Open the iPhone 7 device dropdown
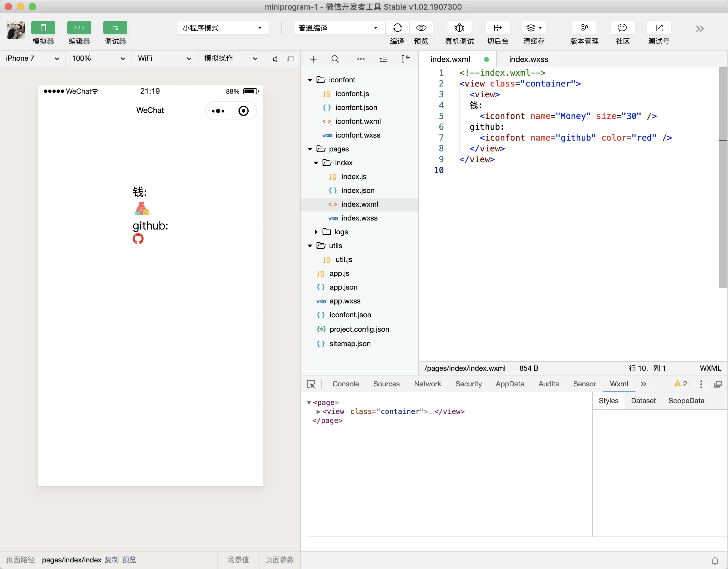 32,59
